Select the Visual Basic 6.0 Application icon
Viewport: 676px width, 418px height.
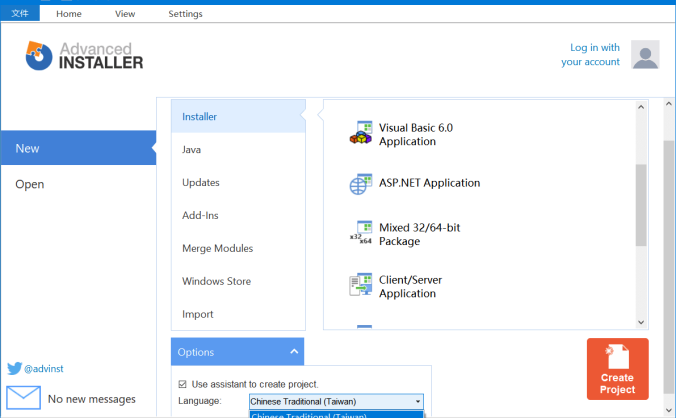coord(360,133)
